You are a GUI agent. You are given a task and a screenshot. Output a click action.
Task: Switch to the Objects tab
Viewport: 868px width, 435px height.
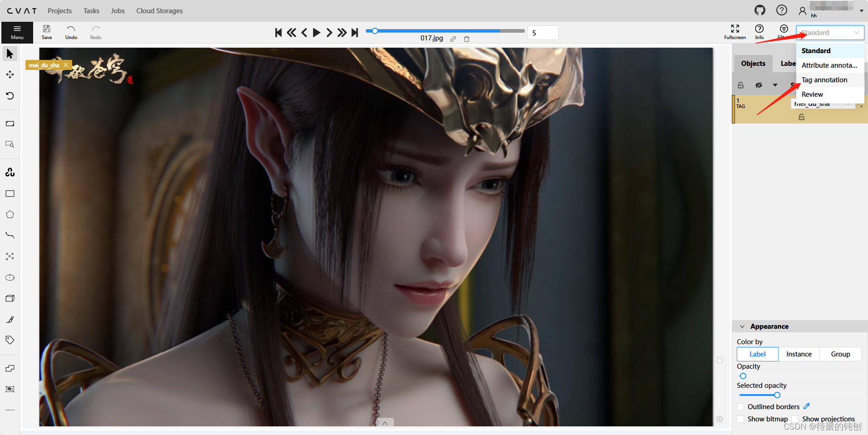[x=753, y=64]
